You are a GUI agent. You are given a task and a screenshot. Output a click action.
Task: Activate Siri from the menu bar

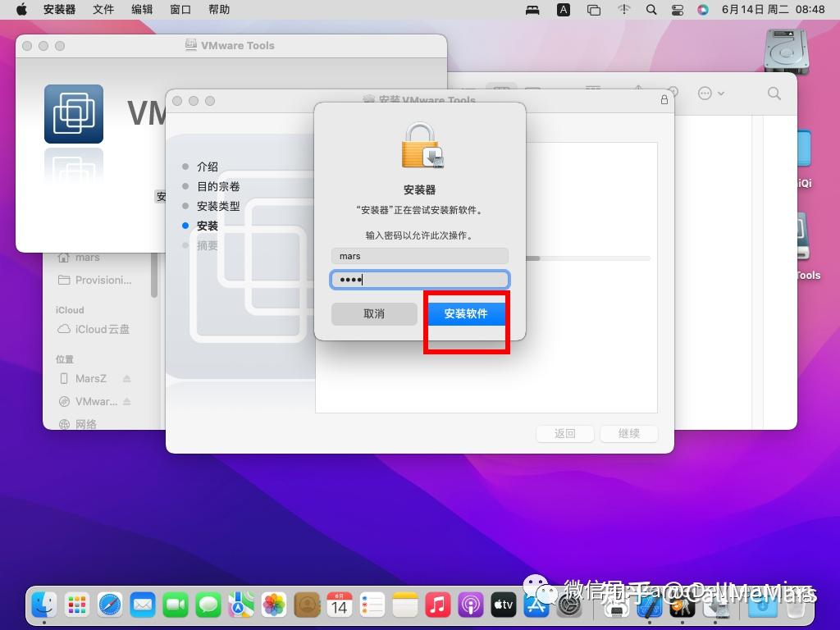(x=703, y=10)
